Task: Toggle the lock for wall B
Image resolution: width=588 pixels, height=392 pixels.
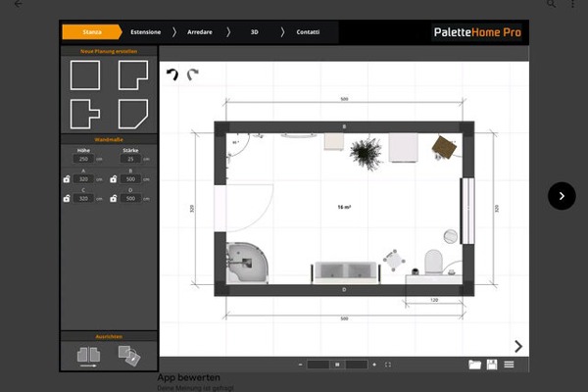Action: pos(115,180)
